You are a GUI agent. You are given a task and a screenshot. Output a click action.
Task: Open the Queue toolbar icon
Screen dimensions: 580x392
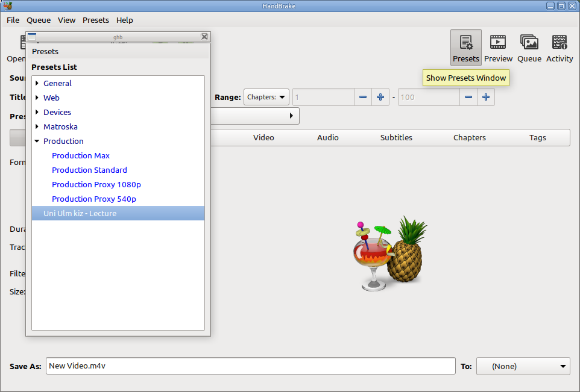point(529,47)
